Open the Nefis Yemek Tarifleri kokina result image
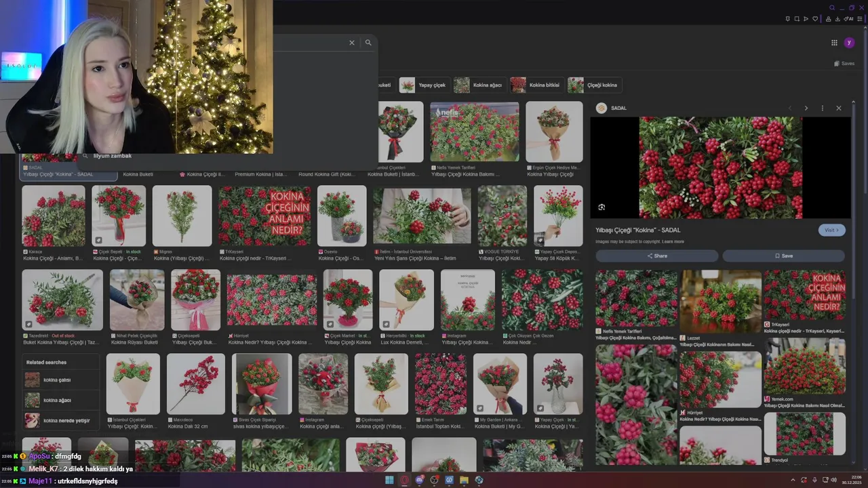Viewport: 868px width, 488px height. coord(475,131)
